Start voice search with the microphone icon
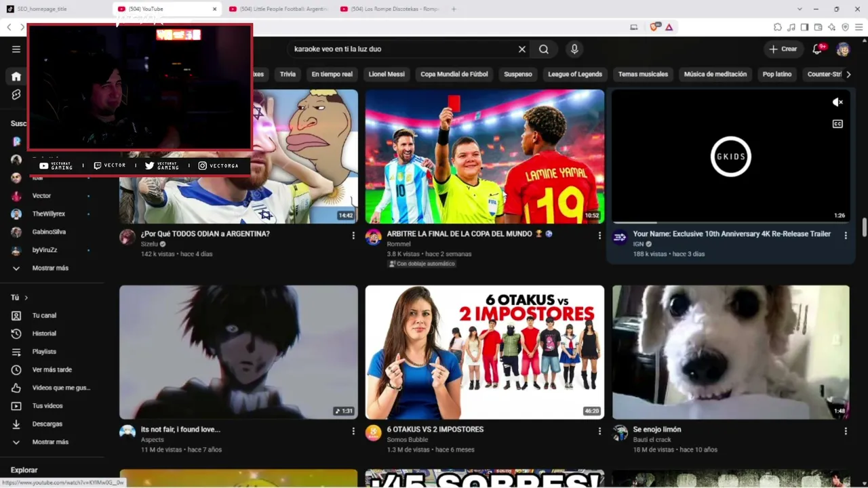 pos(574,49)
